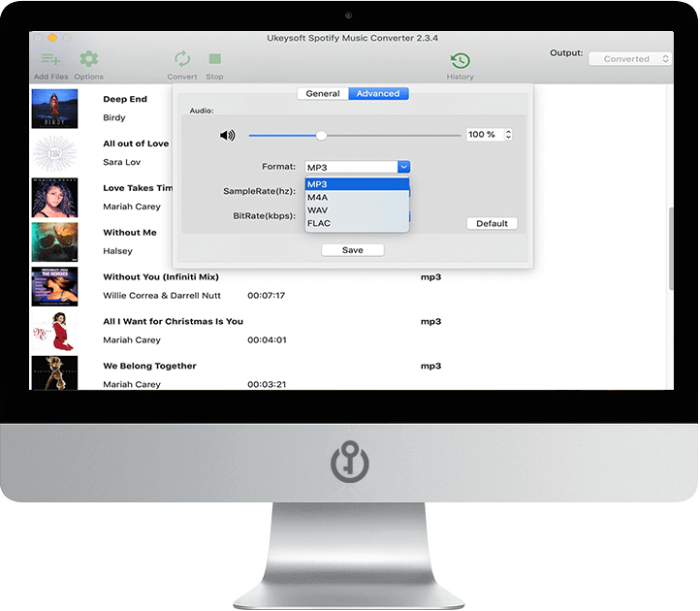
Task: Click the Add Files icon
Action: 50,59
